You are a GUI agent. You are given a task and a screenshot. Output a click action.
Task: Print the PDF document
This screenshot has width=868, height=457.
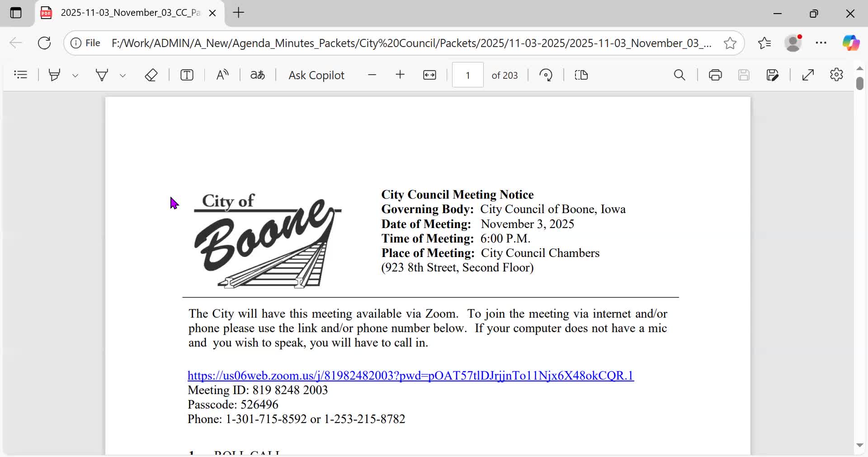pos(715,75)
